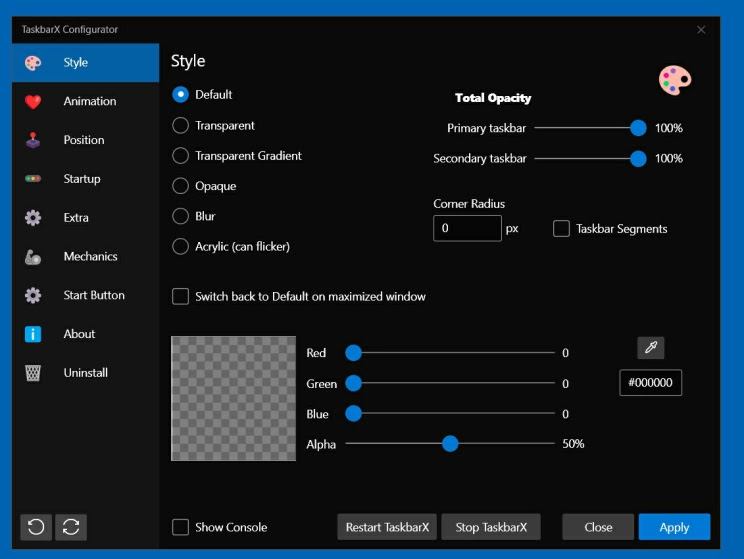Go to the Position tab

point(84,140)
